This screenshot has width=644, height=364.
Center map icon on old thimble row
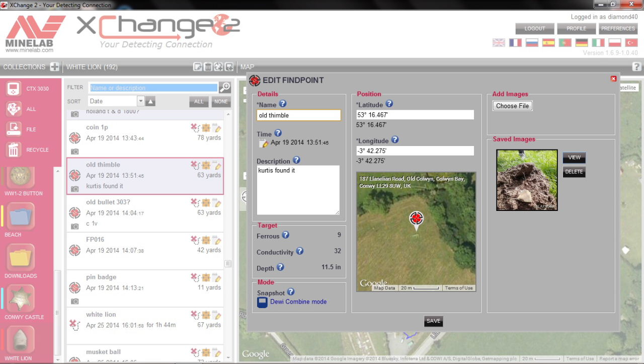click(206, 165)
